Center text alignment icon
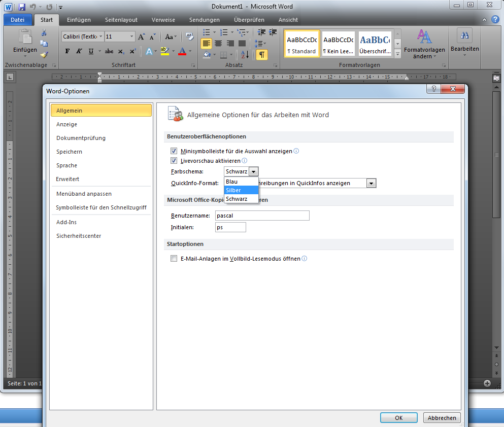This screenshot has height=427, width=504. [218, 43]
